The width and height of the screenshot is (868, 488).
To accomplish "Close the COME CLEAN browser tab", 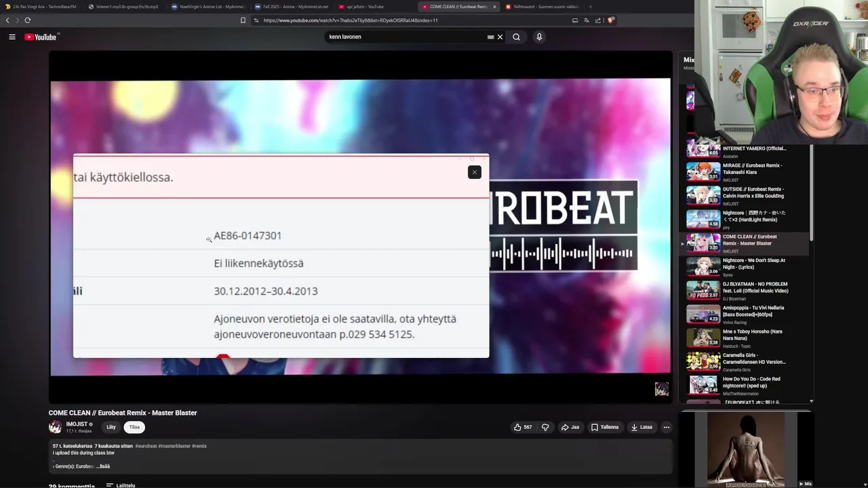I will coord(494,7).
